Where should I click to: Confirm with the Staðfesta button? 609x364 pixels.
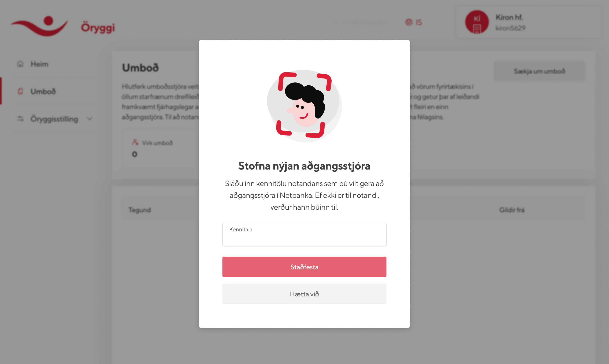click(304, 267)
